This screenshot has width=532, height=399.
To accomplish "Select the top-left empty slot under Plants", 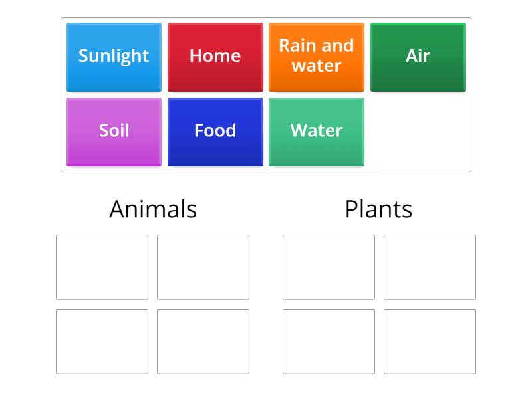I will point(329,267).
